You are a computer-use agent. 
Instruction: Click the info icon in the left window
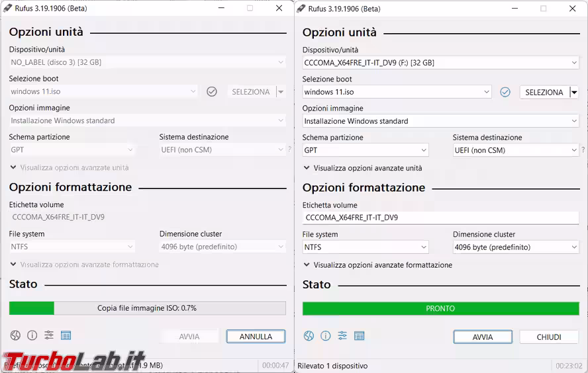tap(32, 336)
